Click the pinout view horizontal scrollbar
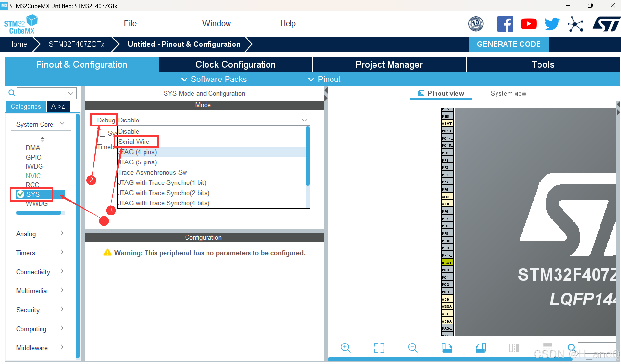Screen dimensions: 621x364 pyautogui.click(x=450, y=359)
